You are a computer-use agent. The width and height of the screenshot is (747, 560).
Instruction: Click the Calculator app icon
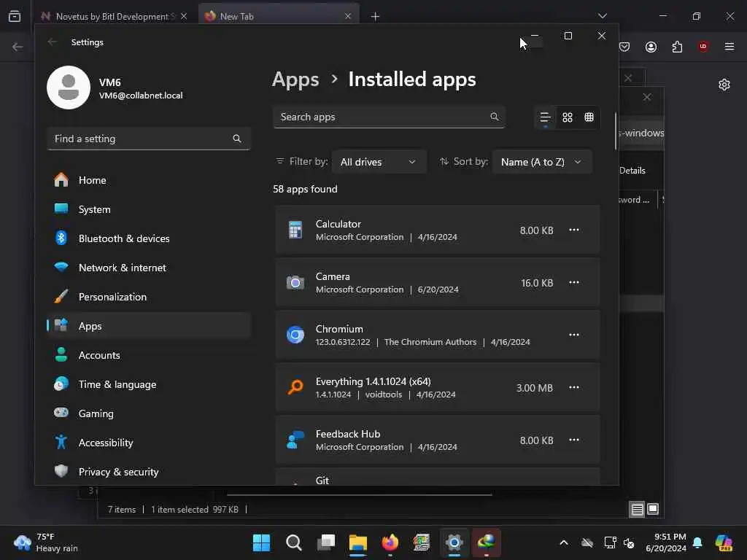(295, 230)
